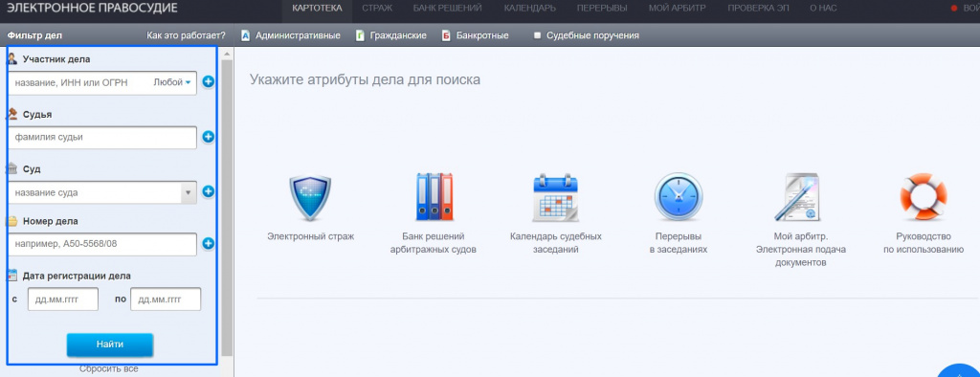Expand the Любой participant type dropdown
980x377 pixels.
pyautogui.click(x=172, y=82)
